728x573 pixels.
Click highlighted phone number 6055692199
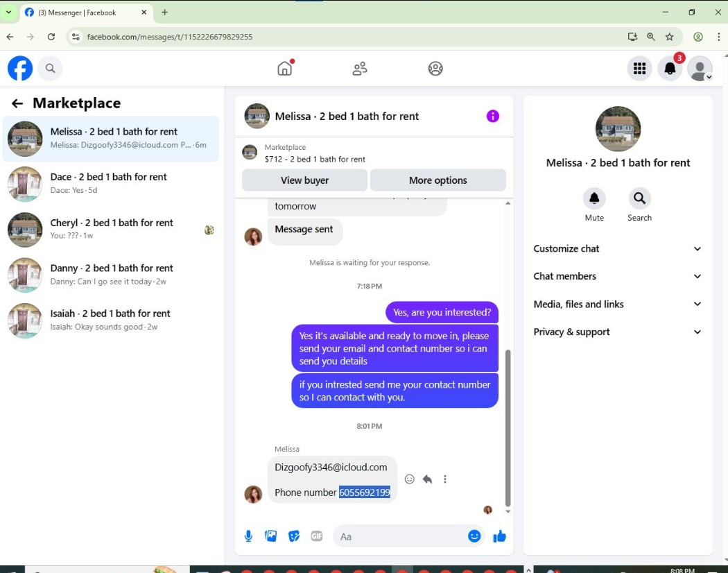pos(365,492)
